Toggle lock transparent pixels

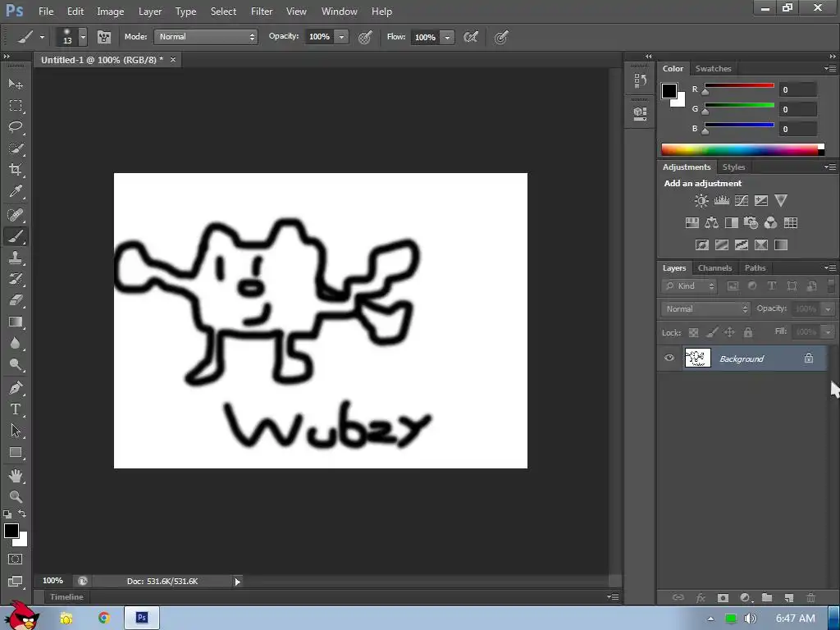tap(693, 333)
